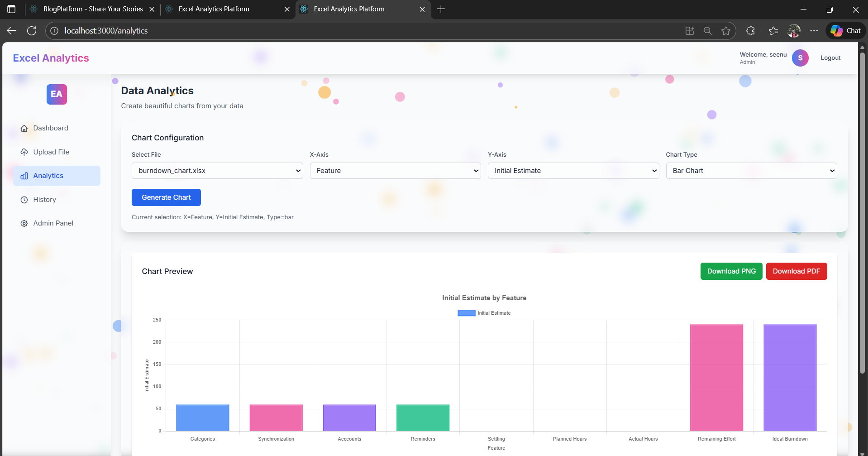This screenshot has width=868, height=456.
Task: Click the Welcome, seenu text
Action: point(763,54)
